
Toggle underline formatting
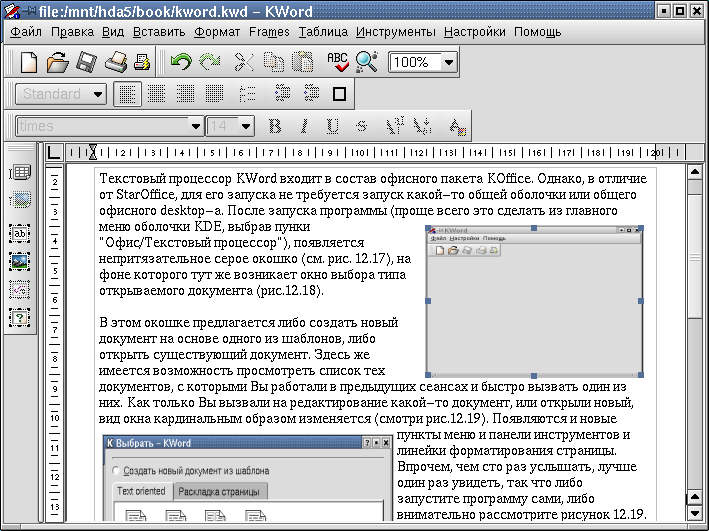[332, 126]
